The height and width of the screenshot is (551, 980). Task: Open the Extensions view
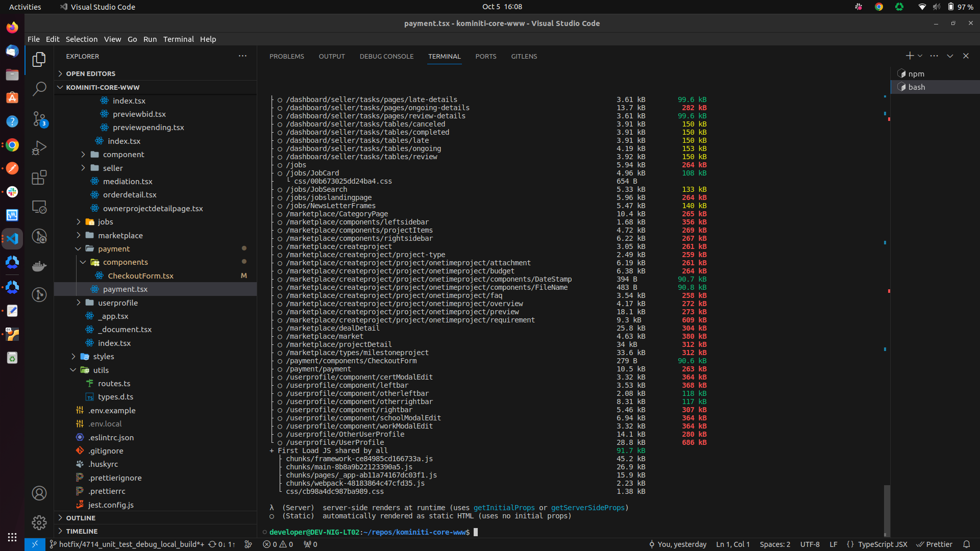pos(39,178)
